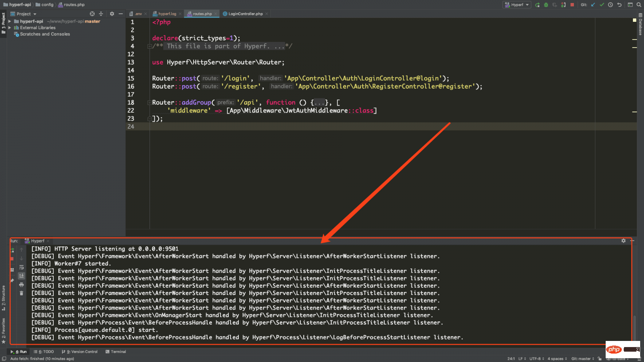644x362 pixels.
Task: Close the routes.php editor tab
Action: 216,14
